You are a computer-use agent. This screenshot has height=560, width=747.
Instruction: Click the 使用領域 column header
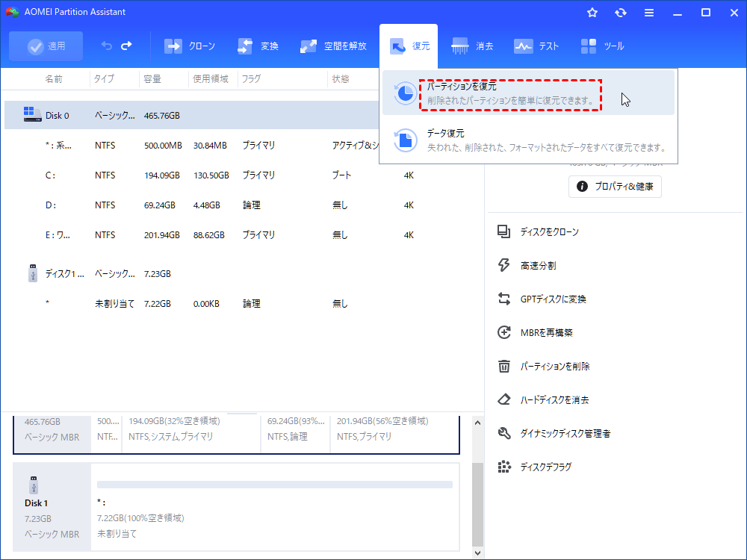pos(211,79)
